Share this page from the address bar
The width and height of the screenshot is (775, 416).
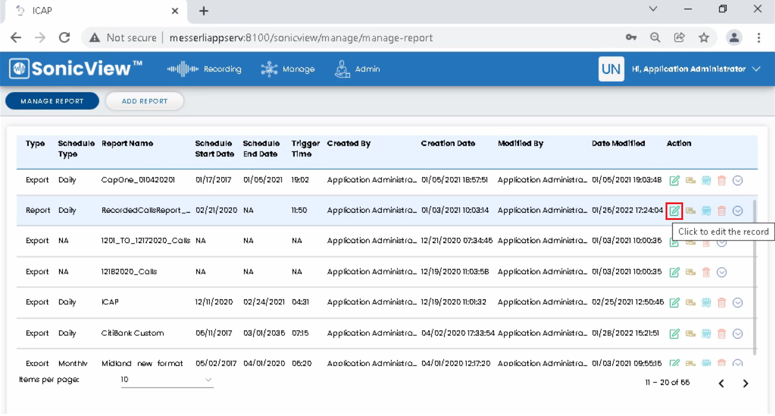point(679,38)
